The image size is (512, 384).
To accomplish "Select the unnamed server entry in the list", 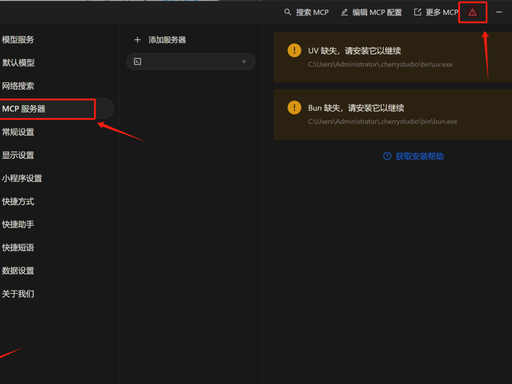I will (191, 61).
